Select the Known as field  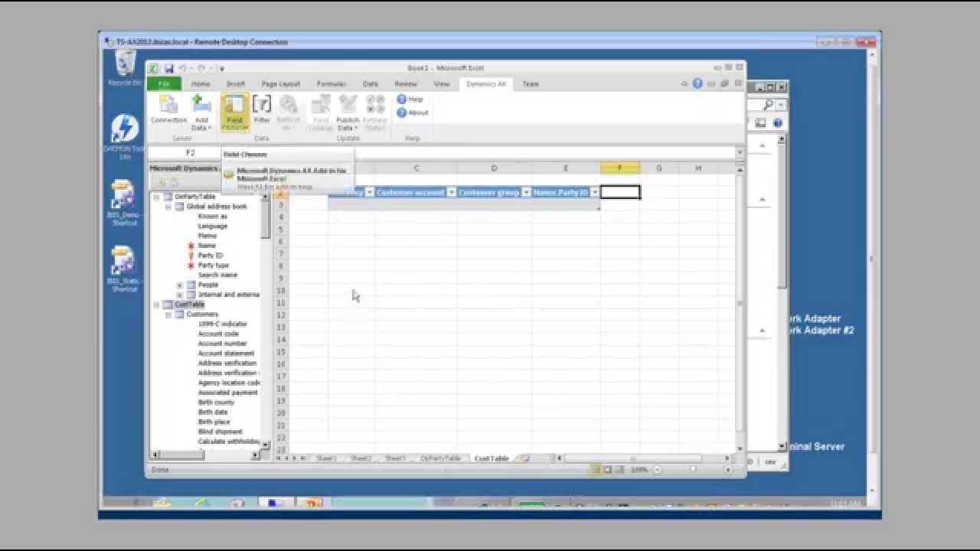(x=213, y=217)
